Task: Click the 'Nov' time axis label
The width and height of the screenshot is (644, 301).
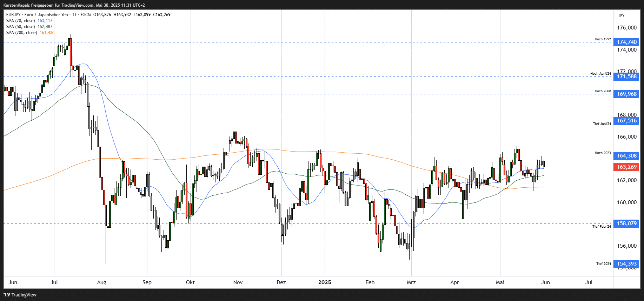Action: (x=238, y=282)
